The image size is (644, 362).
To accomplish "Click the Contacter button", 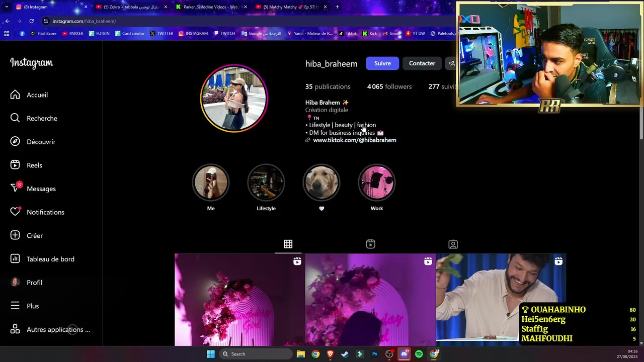I will coord(422,63).
